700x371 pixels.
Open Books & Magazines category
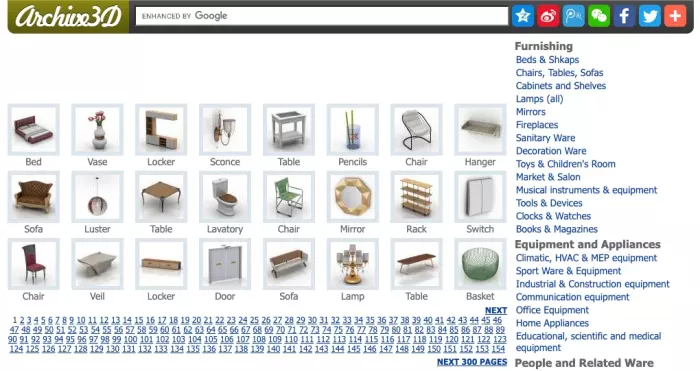point(556,229)
